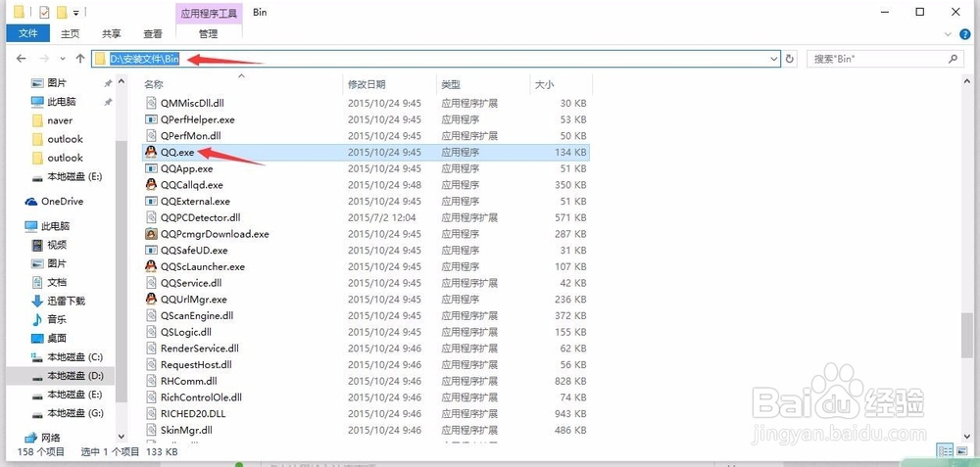This screenshot has height=467, width=980.
Task: Click the navigation pane scroll down arrow
Action: (122, 438)
